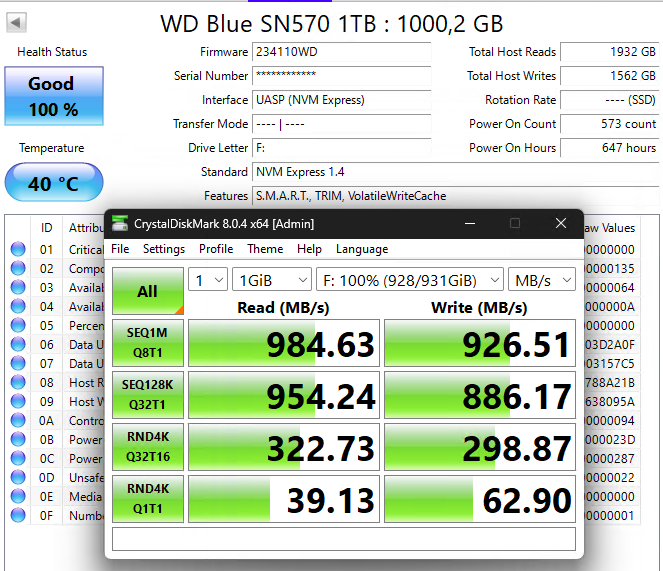Open the test size dropdown showing 1GiB
The width and height of the screenshot is (663, 571).
pos(272,280)
